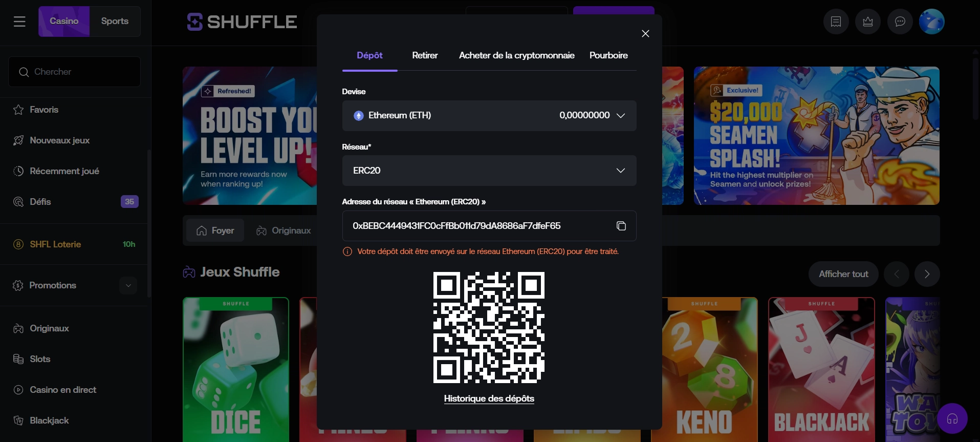Expand the Promotions section chevron
This screenshot has height=442, width=980.
pos(128,285)
